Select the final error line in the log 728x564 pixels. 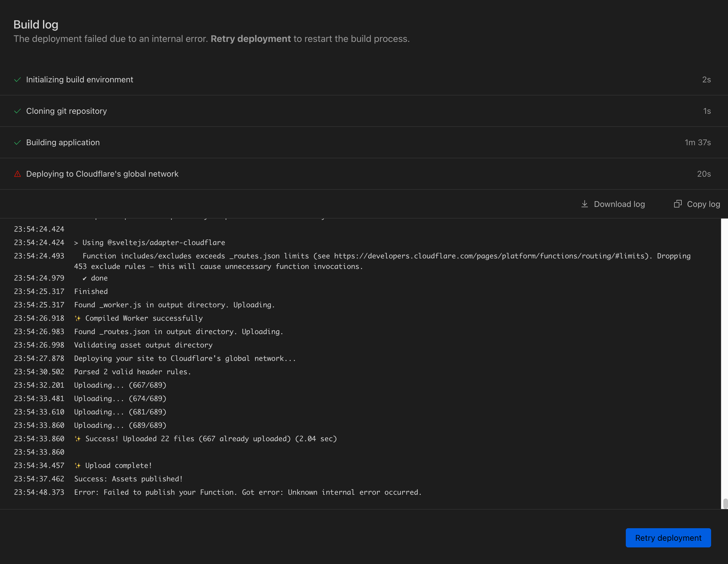(x=248, y=492)
